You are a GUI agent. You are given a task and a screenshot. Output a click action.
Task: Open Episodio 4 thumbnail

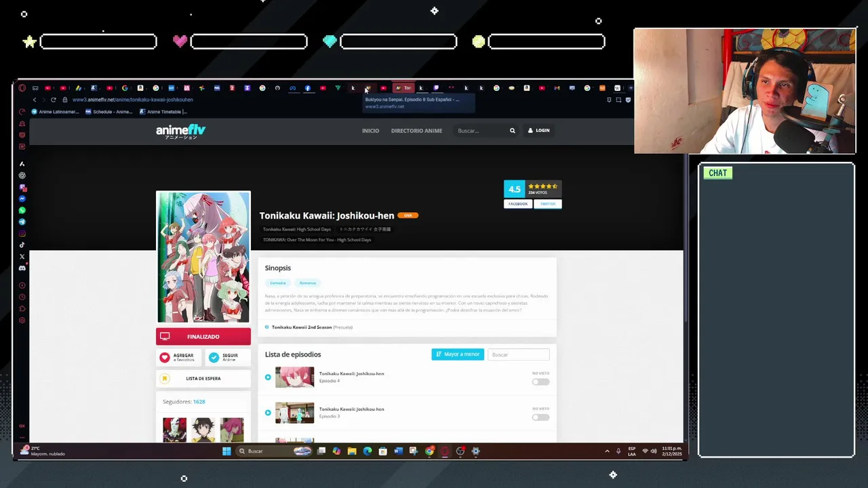point(294,377)
